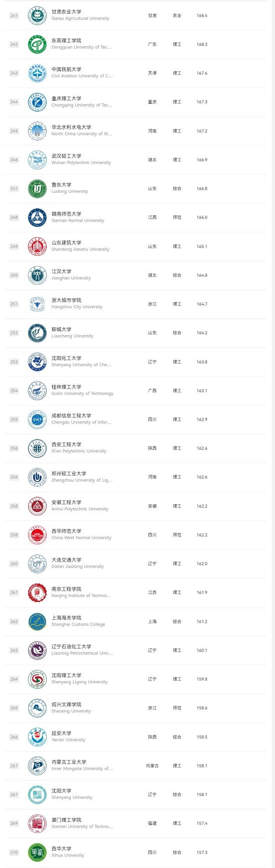The image size is (275, 868).
Task: Click the rank 248 badge
Action: 14,217
